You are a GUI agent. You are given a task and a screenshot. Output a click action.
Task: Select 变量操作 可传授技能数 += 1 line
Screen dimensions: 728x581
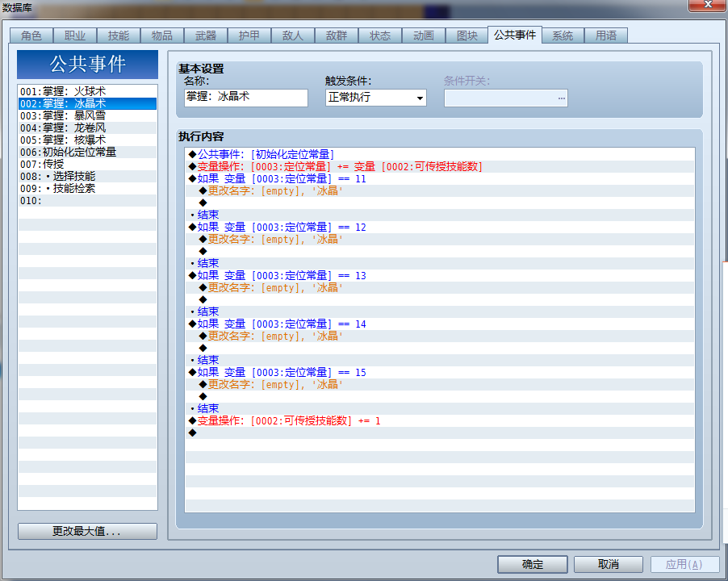(x=440, y=421)
